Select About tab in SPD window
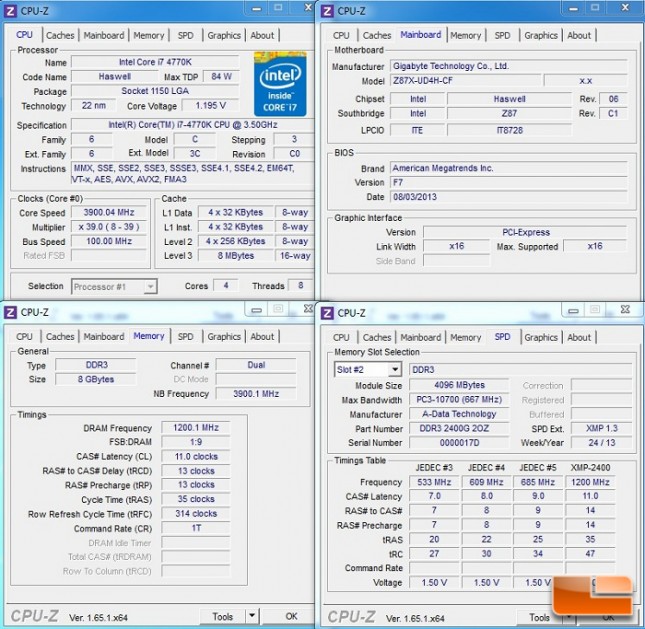Screen dimensions: 645x629 (x=579, y=337)
